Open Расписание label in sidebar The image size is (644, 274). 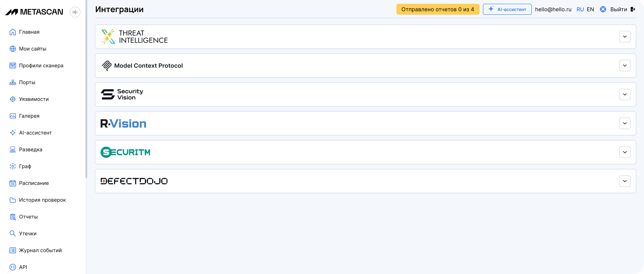34,183
